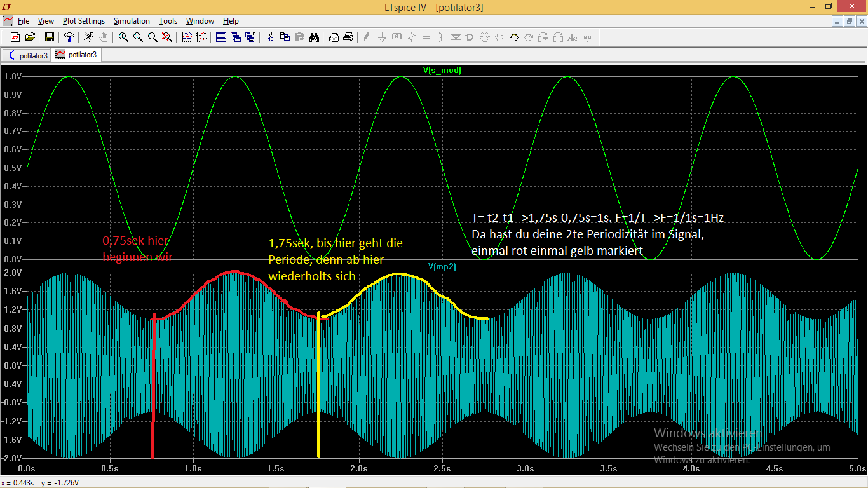Viewport: 868px width, 488px height.
Task: Open a file with the folder icon
Action: [30, 37]
